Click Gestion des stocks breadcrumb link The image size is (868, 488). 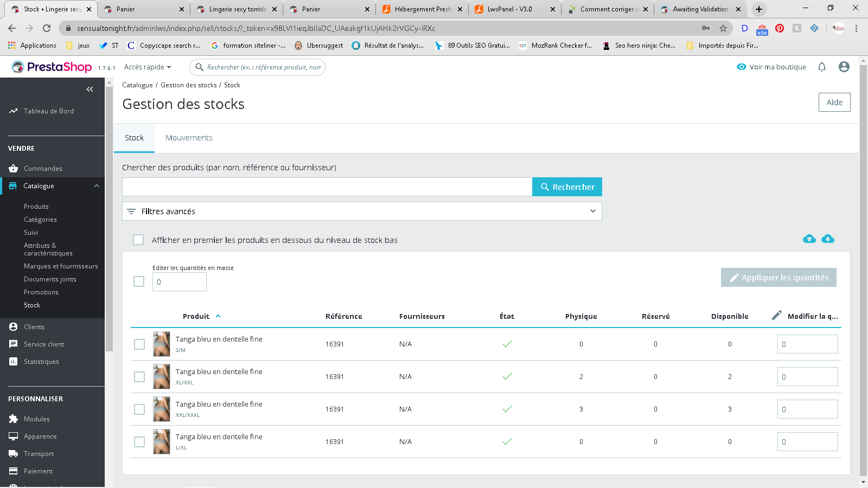(189, 85)
